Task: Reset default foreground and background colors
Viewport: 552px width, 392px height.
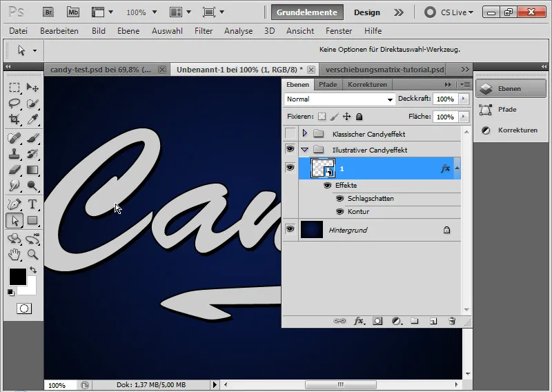Action: (x=11, y=293)
